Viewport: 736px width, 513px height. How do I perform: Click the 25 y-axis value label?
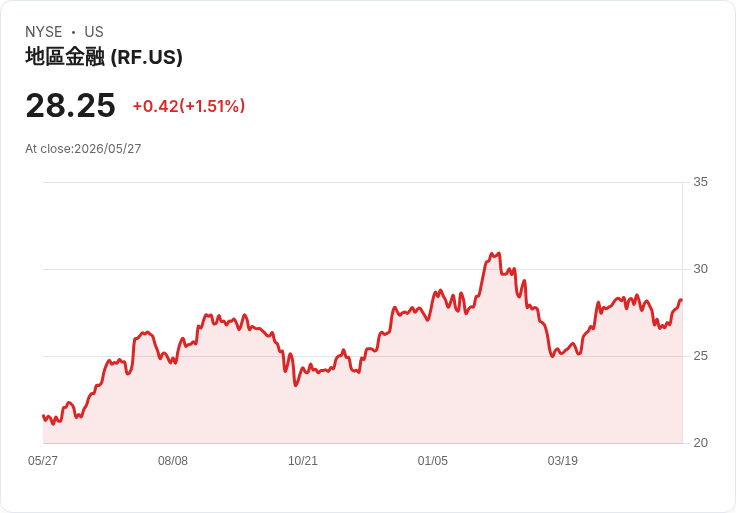coord(701,356)
